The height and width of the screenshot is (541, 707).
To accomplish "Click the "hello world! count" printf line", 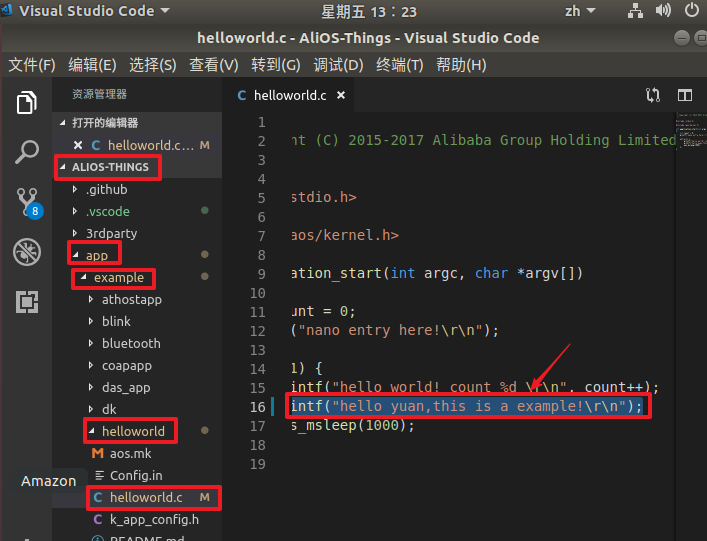I will (475, 388).
